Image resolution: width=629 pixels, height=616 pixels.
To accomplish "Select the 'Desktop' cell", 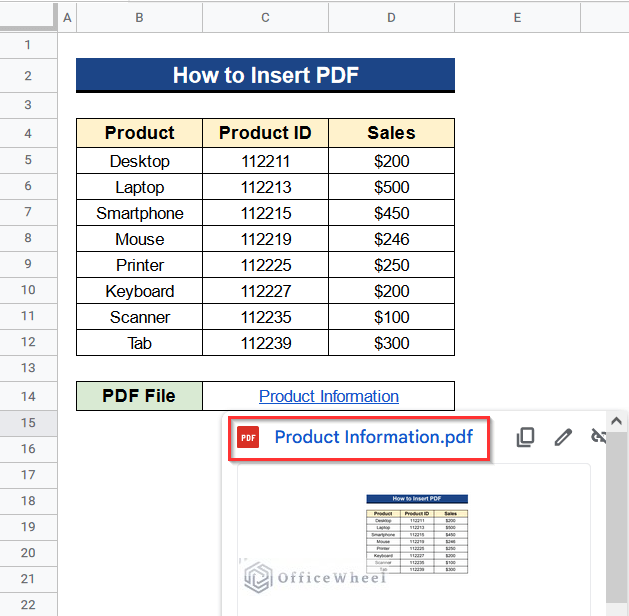I will coord(140,161).
